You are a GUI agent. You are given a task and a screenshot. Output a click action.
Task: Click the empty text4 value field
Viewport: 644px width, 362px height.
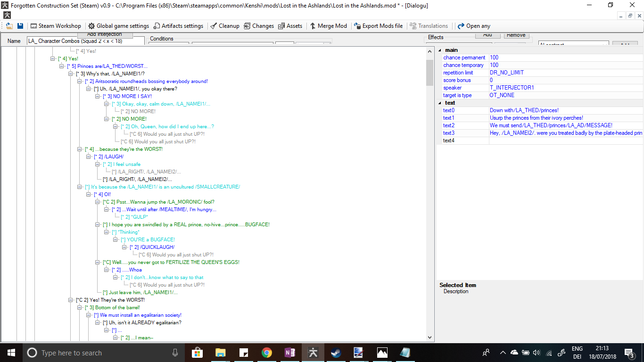coord(566,140)
